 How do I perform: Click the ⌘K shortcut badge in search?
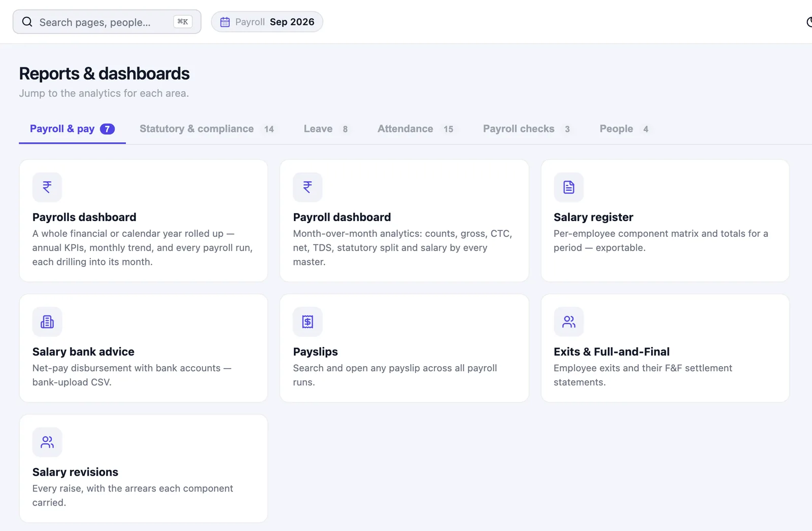pos(183,22)
